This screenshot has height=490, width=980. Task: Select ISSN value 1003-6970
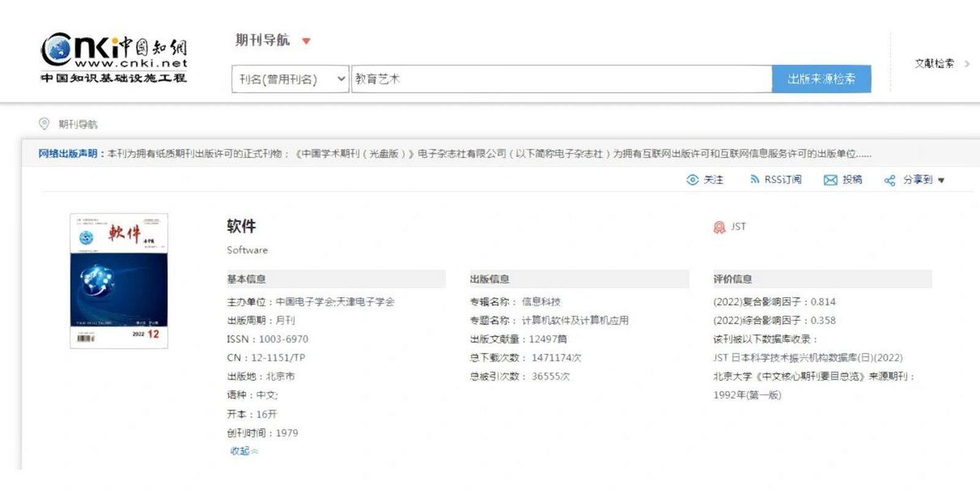(x=283, y=339)
